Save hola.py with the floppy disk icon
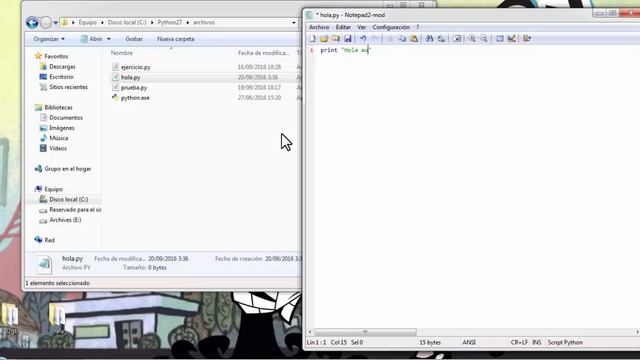Screen dimensions: 640x360 [x=348, y=39]
